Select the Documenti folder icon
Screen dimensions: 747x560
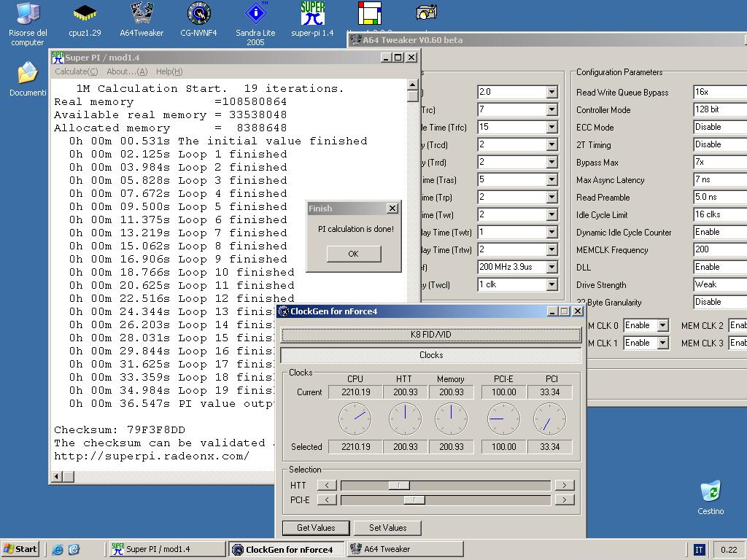28,79
